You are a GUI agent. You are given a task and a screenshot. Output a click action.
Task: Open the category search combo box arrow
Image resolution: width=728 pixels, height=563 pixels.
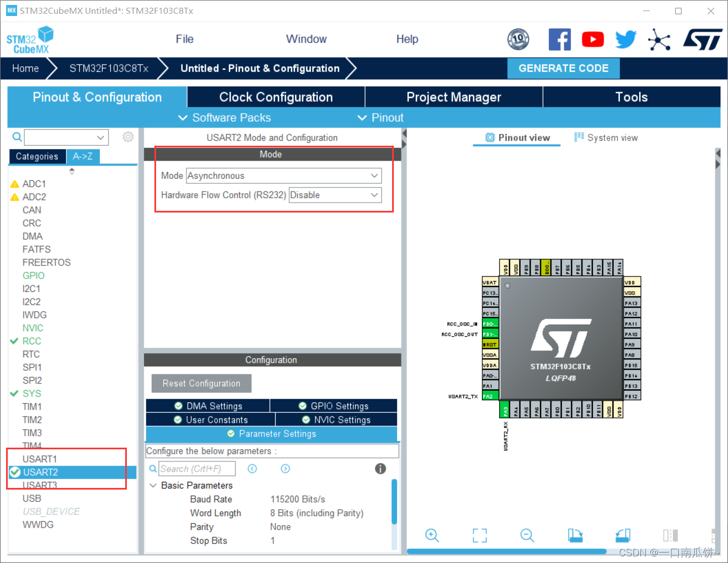coord(100,137)
